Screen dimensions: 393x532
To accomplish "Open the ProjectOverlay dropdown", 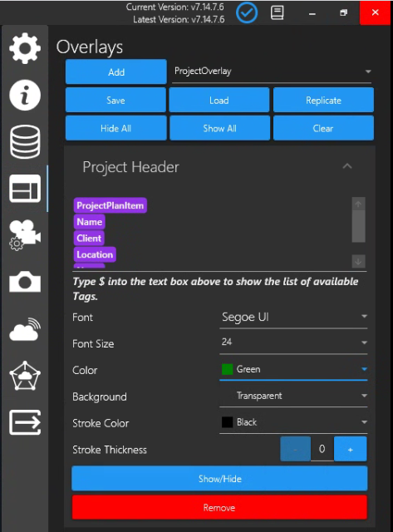I will (272, 71).
